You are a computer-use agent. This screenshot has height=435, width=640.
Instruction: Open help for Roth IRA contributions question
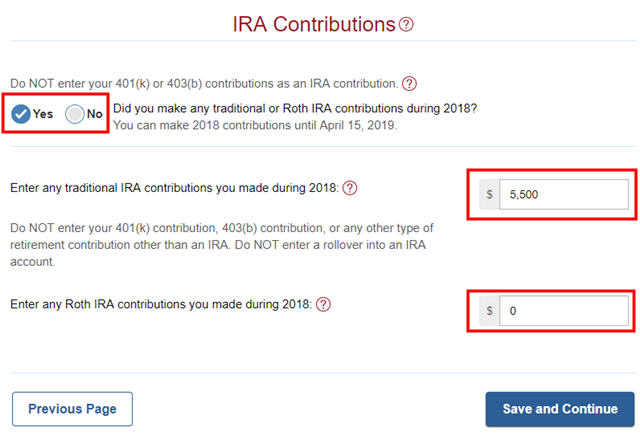[323, 304]
